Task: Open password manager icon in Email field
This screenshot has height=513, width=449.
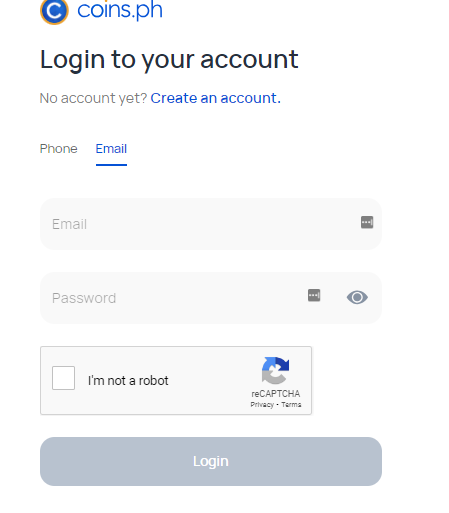Action: [x=367, y=222]
